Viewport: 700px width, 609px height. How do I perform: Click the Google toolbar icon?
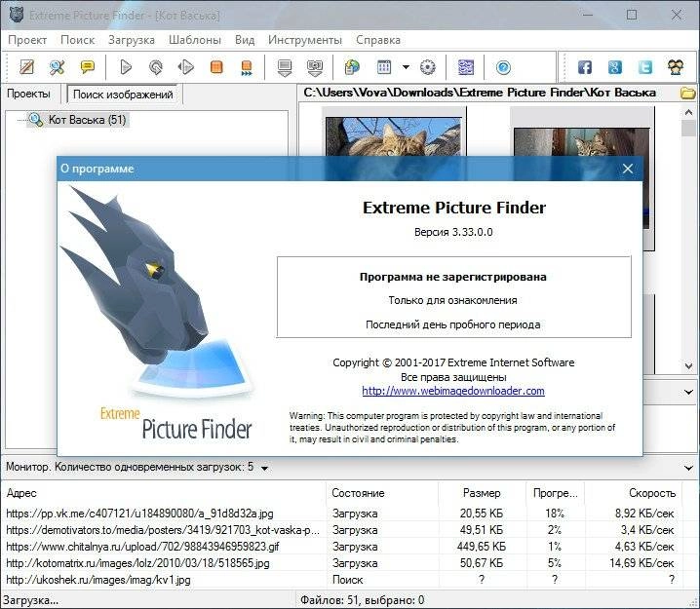click(x=615, y=67)
